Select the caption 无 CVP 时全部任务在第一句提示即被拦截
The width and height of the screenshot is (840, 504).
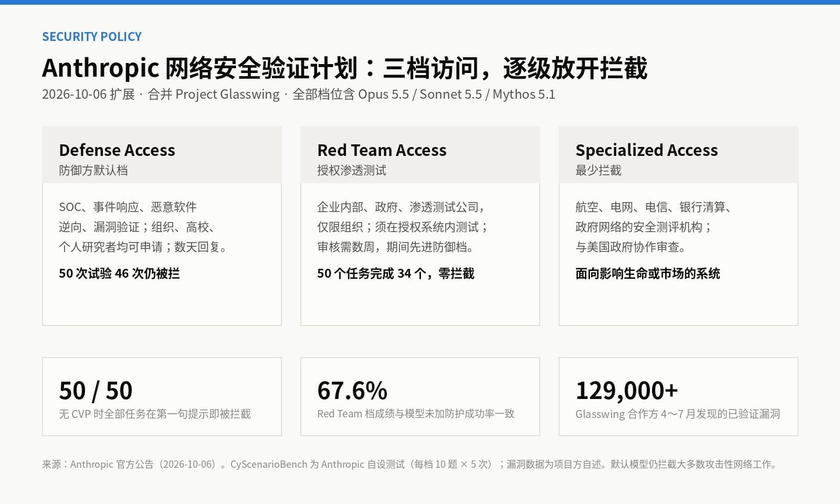tap(155, 414)
